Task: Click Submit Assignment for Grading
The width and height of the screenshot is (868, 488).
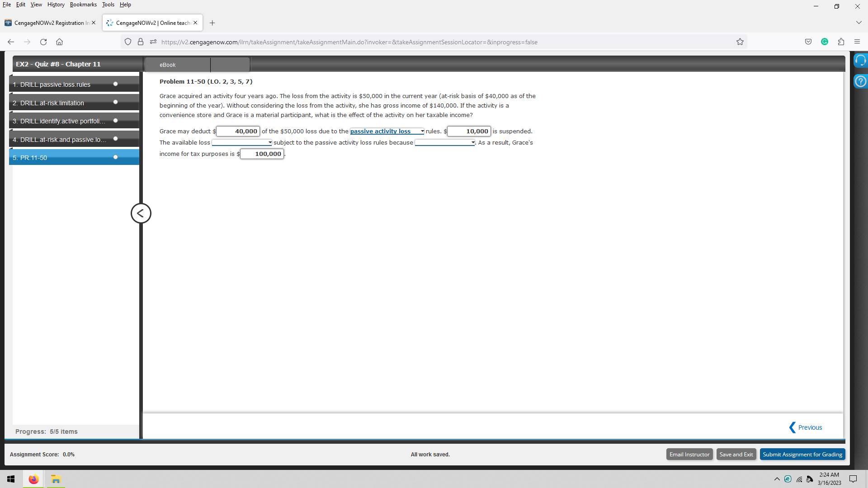Action: (x=802, y=454)
